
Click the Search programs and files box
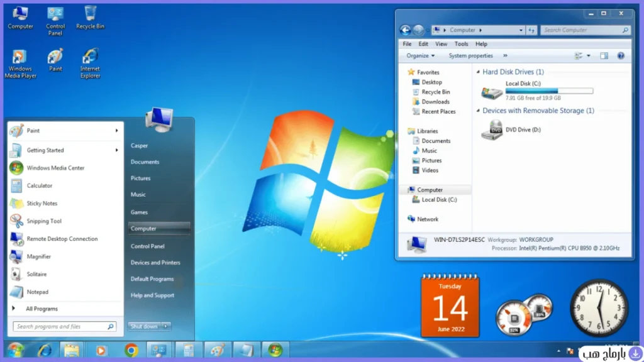pyautogui.click(x=65, y=327)
